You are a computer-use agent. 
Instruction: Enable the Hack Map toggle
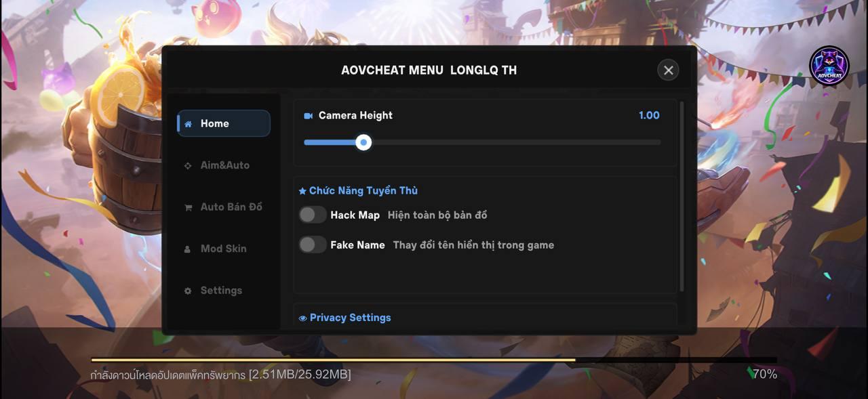pyautogui.click(x=313, y=215)
